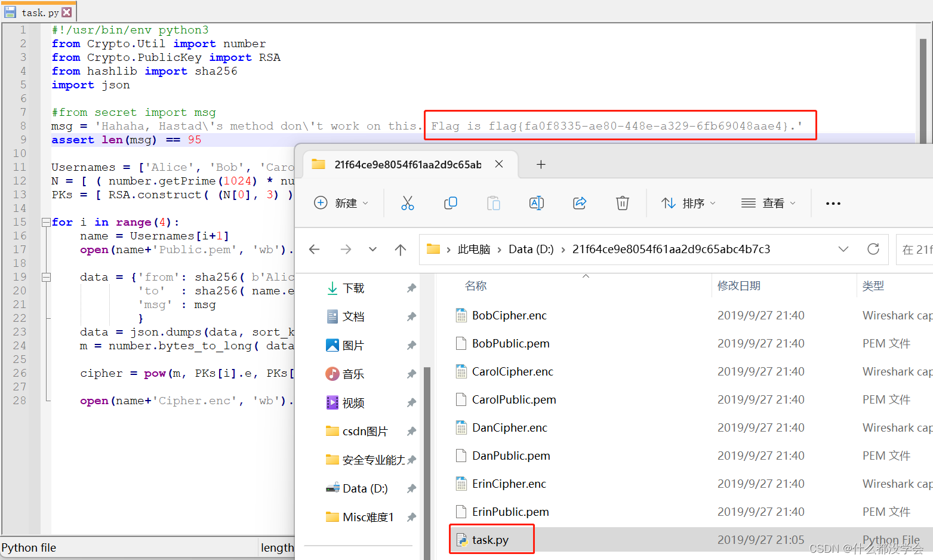This screenshot has width=933, height=560.
Task: Unpin csdn图片 using its pin icon
Action: point(411,432)
